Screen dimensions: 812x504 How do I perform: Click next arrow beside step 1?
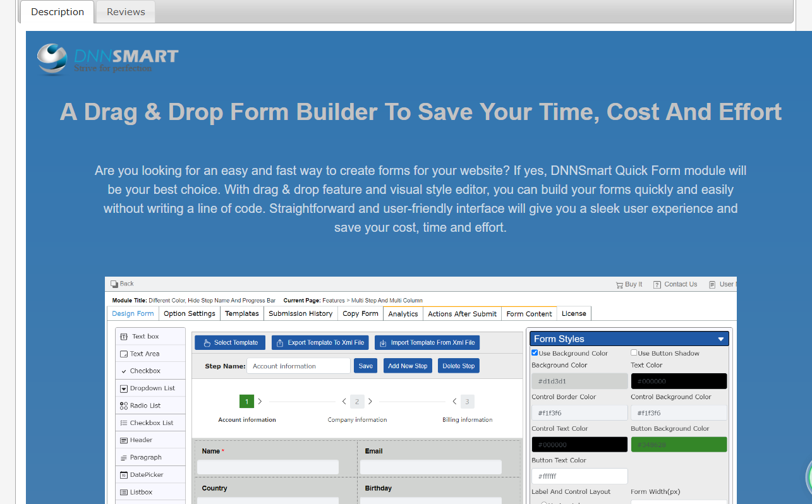[x=260, y=401]
